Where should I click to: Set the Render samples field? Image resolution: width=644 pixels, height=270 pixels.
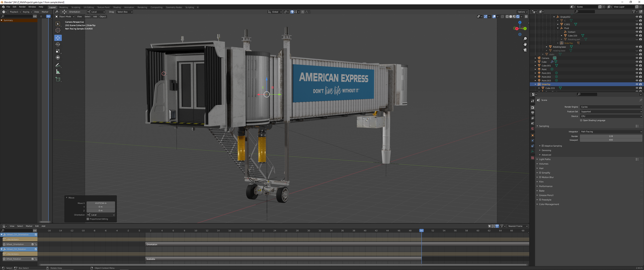611,137
